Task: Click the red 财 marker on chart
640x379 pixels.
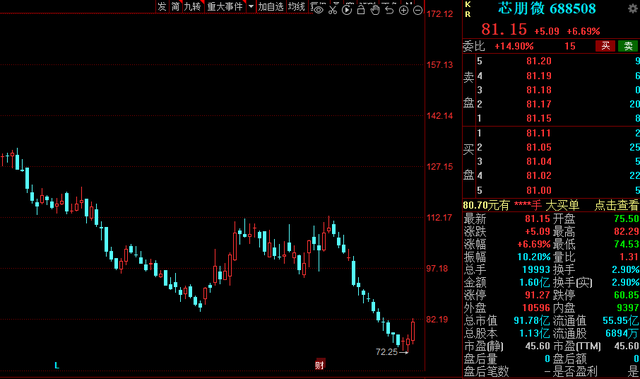Action: pos(320,365)
